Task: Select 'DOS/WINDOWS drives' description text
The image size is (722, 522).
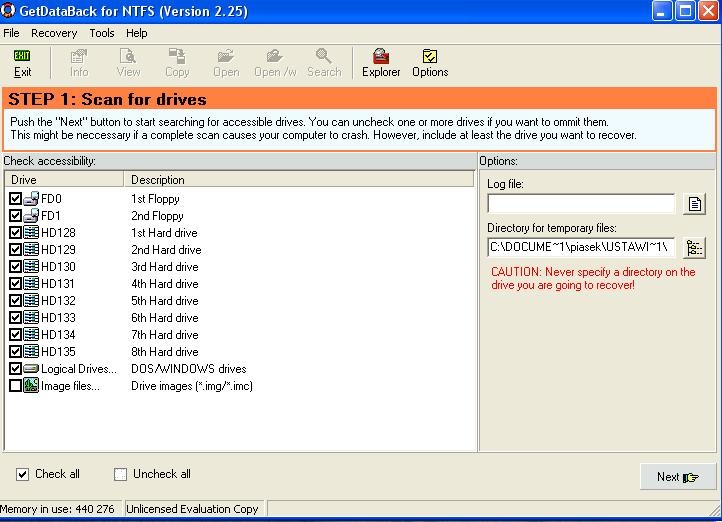Action: (x=189, y=369)
